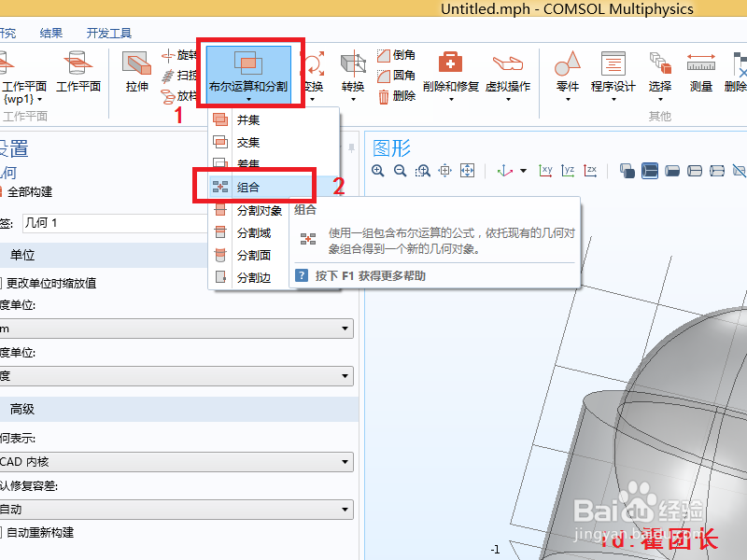Click the Work Plane {wp1} icon

click(x=6, y=63)
